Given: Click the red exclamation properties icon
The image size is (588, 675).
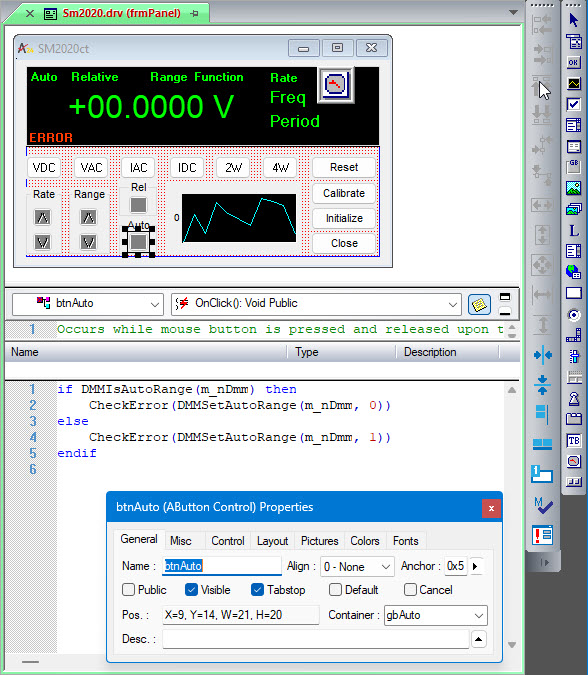Looking at the screenshot, I should [x=542, y=536].
